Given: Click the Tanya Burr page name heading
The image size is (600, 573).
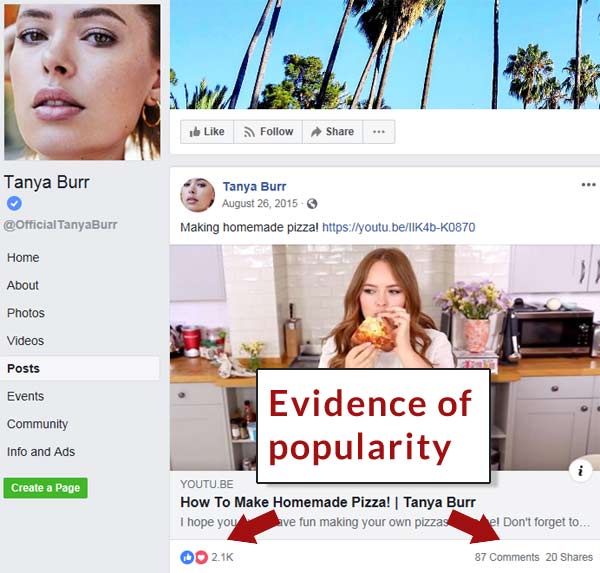Looking at the screenshot, I should pos(47,182).
